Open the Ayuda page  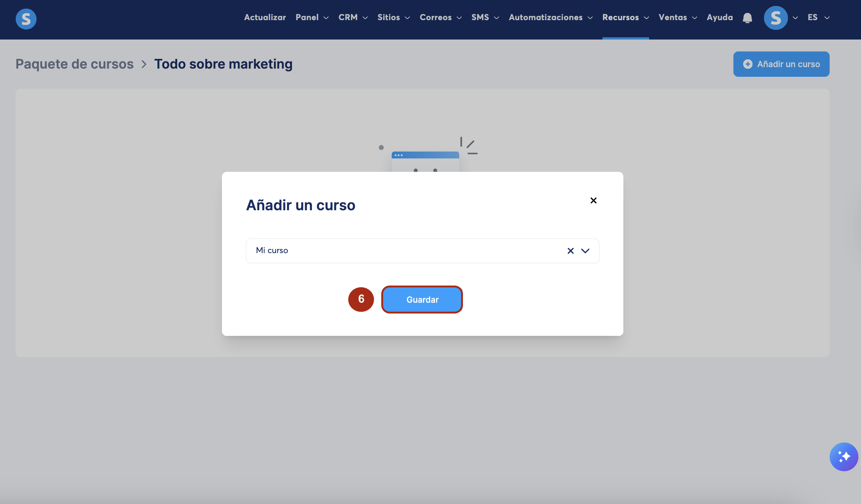(x=720, y=18)
